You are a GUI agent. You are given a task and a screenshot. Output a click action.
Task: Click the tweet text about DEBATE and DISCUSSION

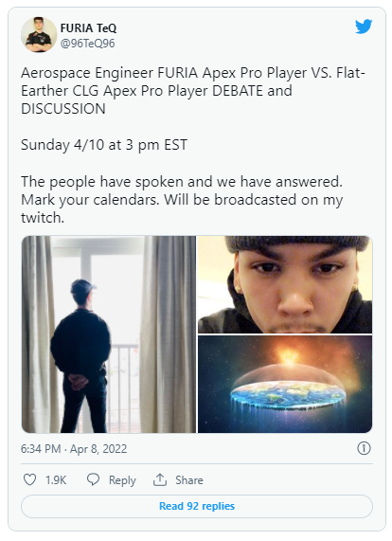(193, 91)
